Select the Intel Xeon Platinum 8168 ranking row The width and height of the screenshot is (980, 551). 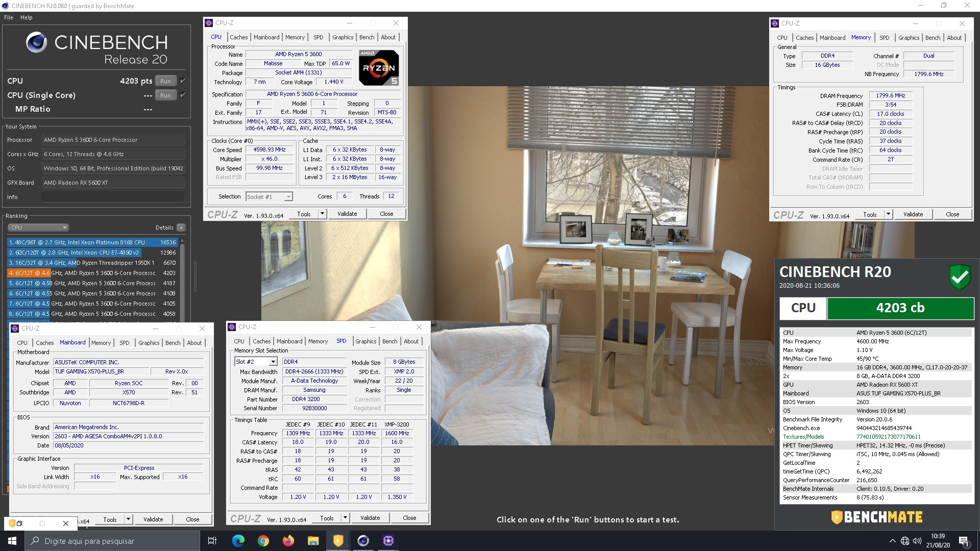click(92, 242)
